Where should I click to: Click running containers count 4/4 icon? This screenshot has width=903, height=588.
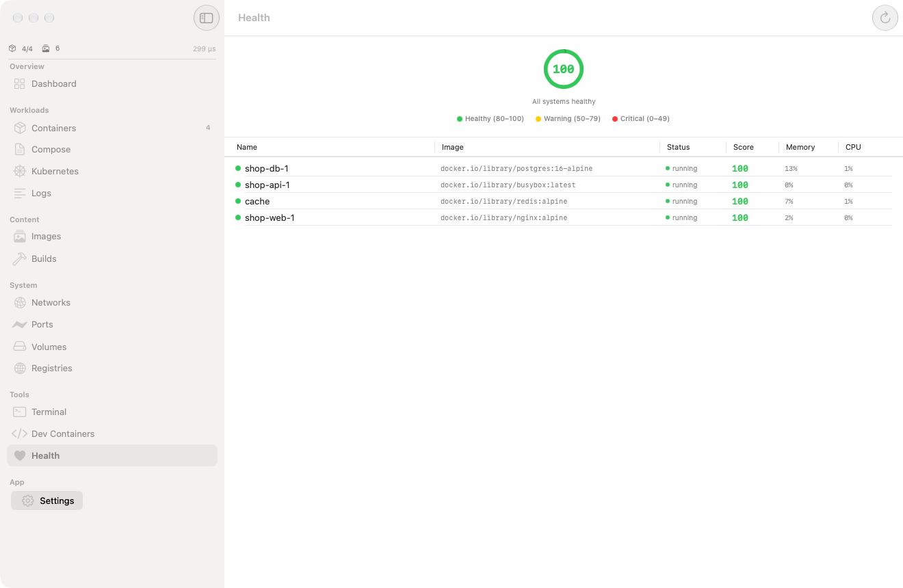12,49
